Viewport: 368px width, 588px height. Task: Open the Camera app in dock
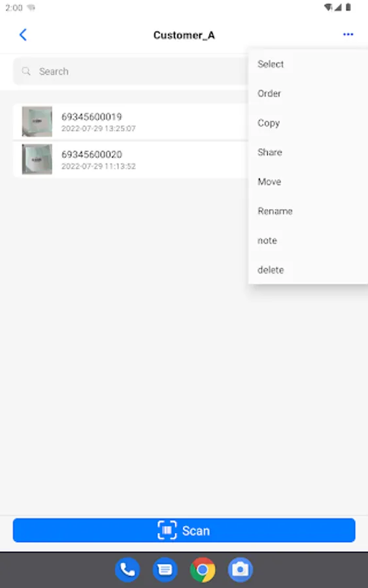click(x=241, y=570)
